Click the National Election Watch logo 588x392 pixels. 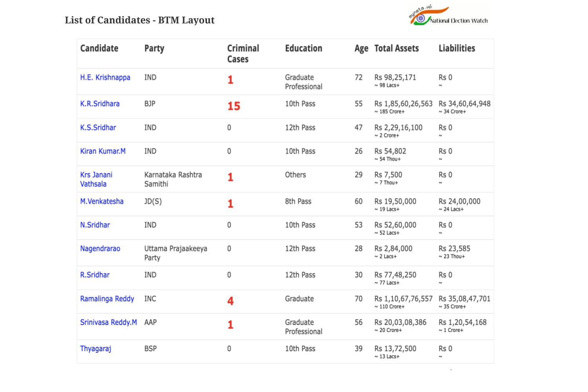tap(448, 15)
